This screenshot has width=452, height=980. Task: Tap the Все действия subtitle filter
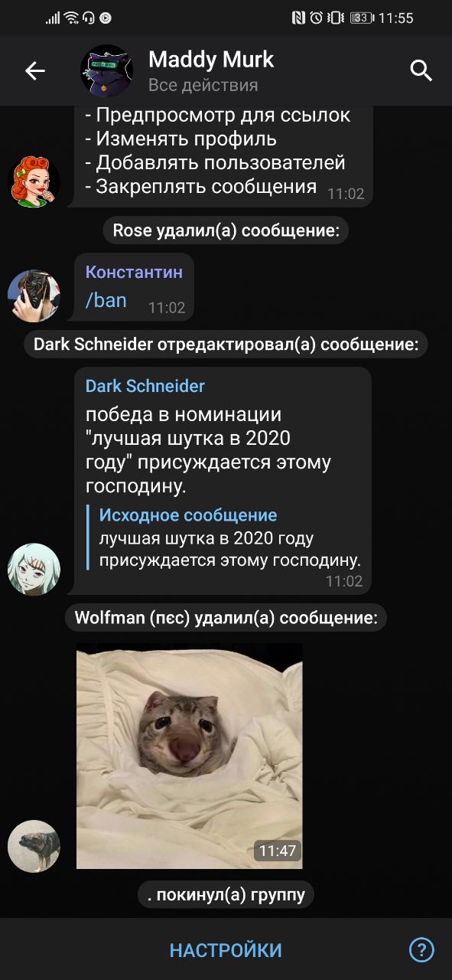click(x=203, y=85)
